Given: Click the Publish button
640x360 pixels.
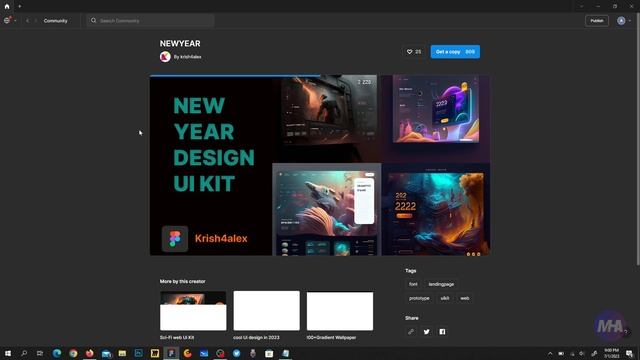Looking at the screenshot, I should pos(597,21).
